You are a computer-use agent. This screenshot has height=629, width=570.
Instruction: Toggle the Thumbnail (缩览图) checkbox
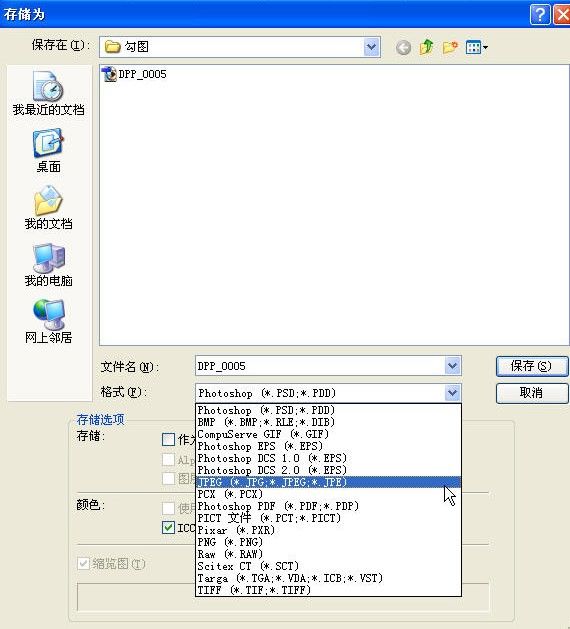tap(83, 564)
